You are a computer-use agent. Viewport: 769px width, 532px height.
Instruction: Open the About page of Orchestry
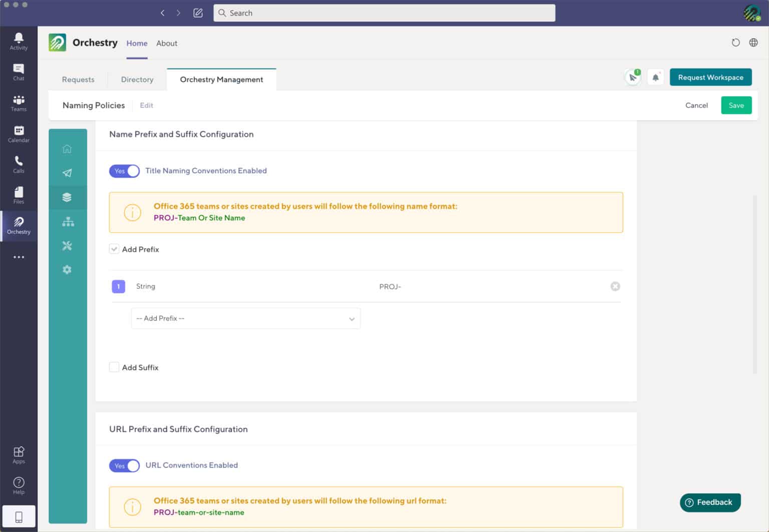coord(167,44)
